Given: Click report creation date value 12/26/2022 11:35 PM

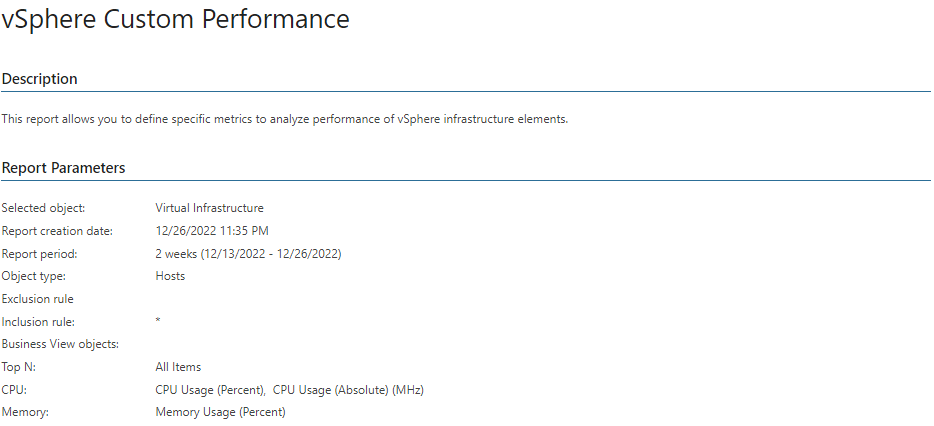Looking at the screenshot, I should [211, 231].
